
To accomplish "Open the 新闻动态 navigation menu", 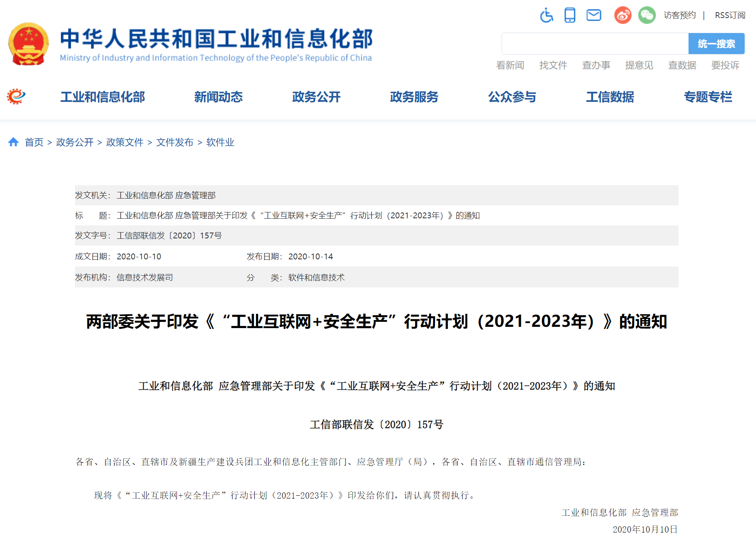I will click(218, 97).
